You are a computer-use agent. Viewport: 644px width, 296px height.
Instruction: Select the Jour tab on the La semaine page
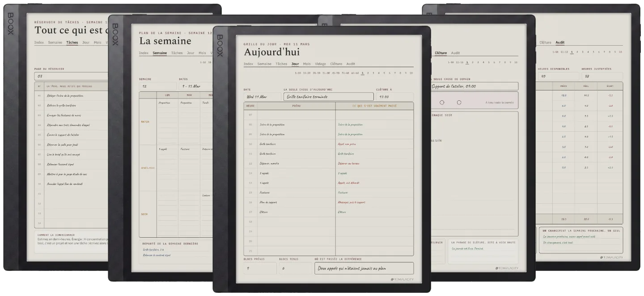(x=191, y=53)
